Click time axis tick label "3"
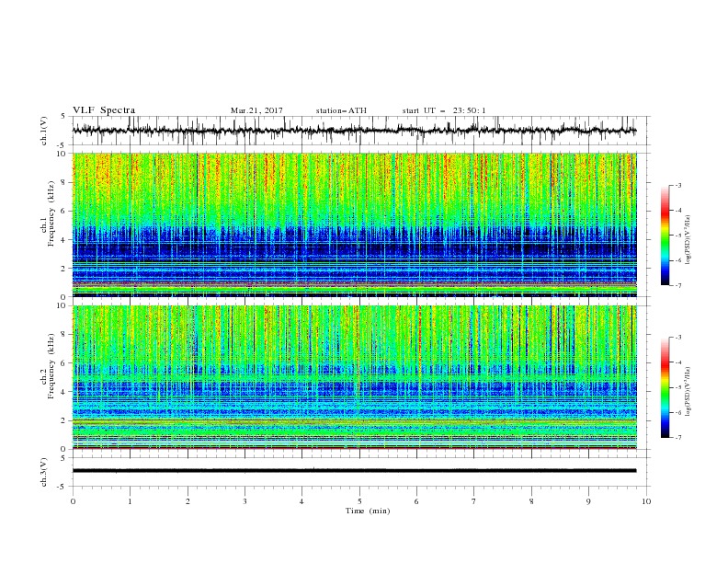The height and width of the screenshot is (563, 728). 245,501
